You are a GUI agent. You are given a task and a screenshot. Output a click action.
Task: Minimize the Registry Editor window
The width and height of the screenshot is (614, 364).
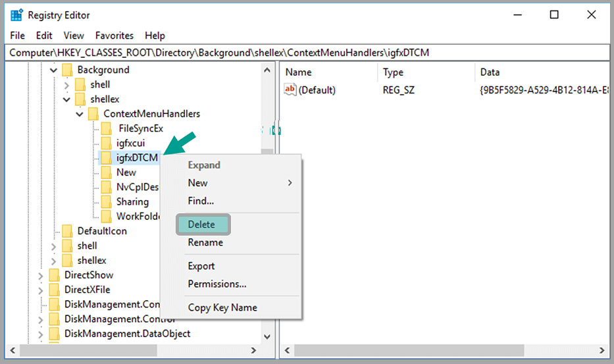[518, 15]
